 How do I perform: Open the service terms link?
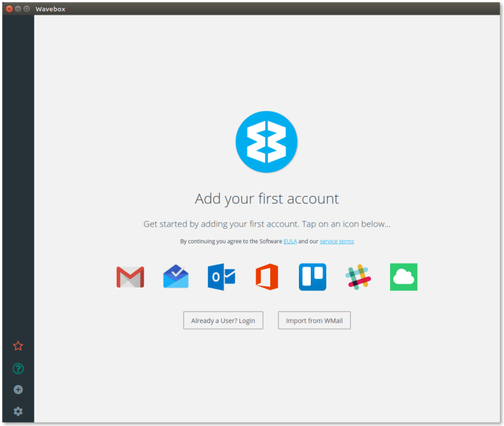pyautogui.click(x=337, y=241)
